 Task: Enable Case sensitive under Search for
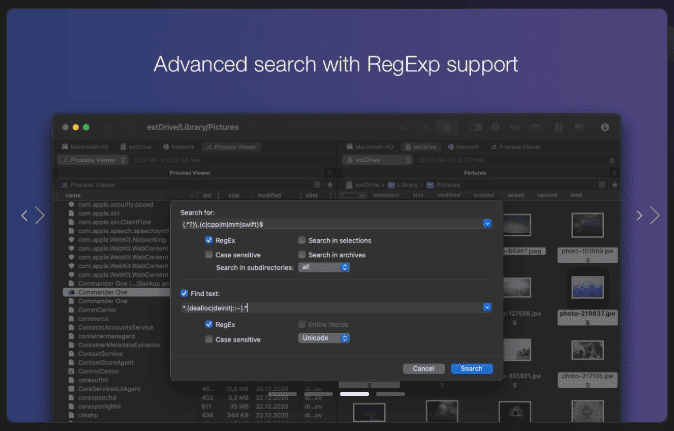(x=209, y=255)
